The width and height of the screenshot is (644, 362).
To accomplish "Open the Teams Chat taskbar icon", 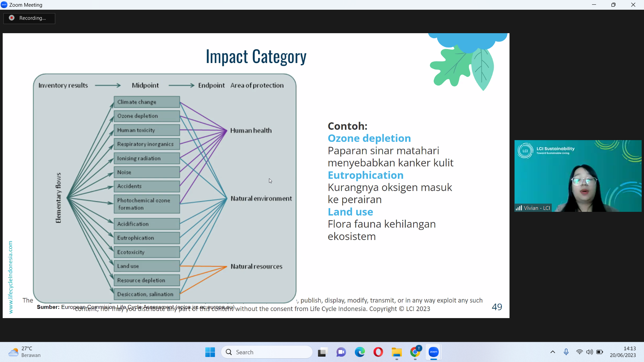I will point(341,352).
